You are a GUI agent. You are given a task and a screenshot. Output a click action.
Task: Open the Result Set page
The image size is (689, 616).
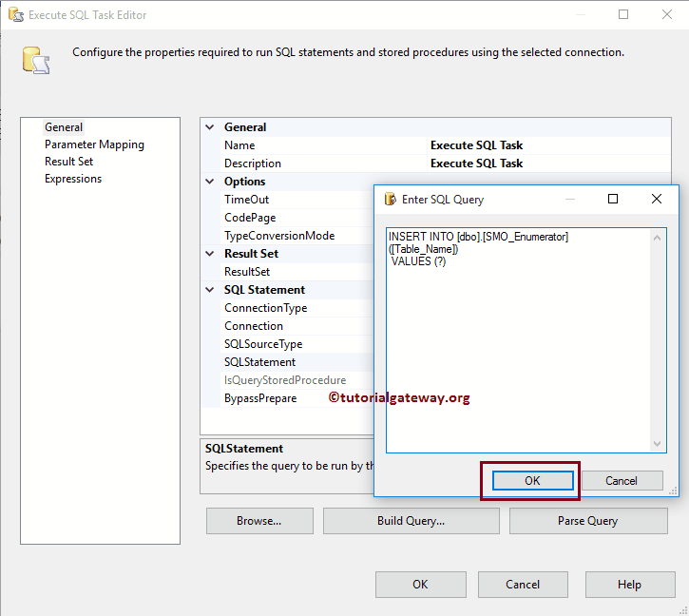pyautogui.click(x=69, y=162)
